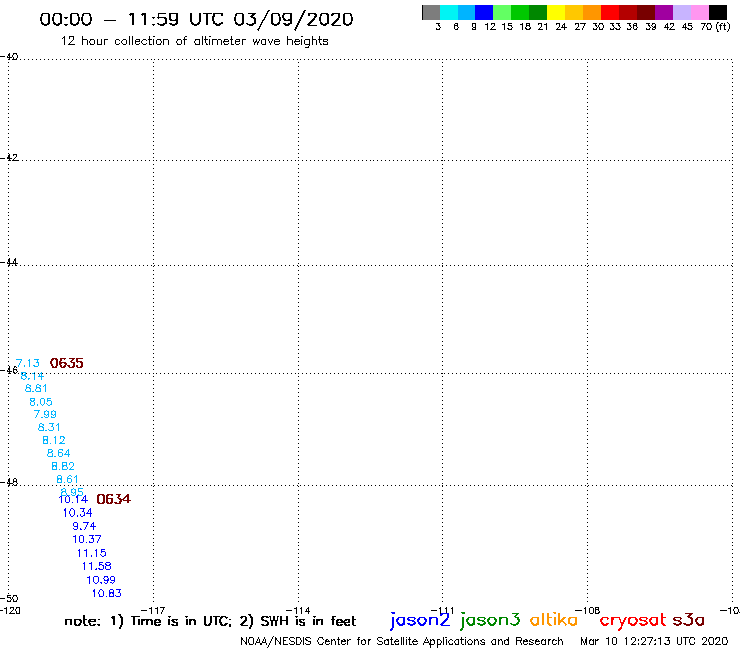Screen dimensions: 740x650
Task: Click the 11.58 peak wave height value
Action: click(97, 566)
